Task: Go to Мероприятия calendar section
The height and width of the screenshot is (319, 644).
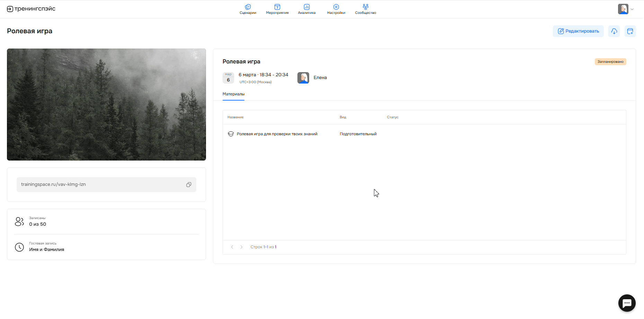Action: [x=277, y=9]
